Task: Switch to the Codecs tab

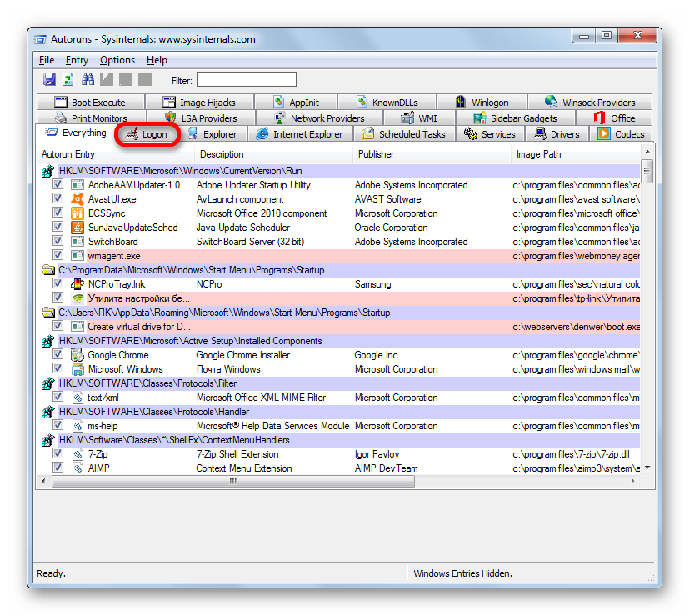Action: [x=621, y=134]
